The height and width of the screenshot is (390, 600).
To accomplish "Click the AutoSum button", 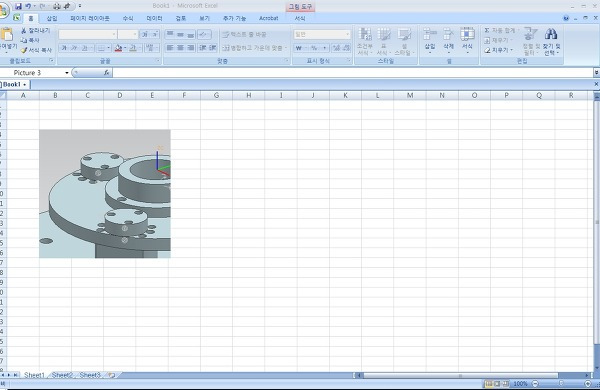I will [500, 30].
